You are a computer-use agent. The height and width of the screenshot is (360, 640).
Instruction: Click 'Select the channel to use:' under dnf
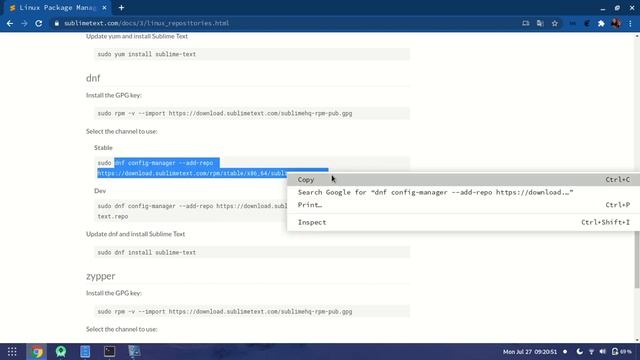122,131
